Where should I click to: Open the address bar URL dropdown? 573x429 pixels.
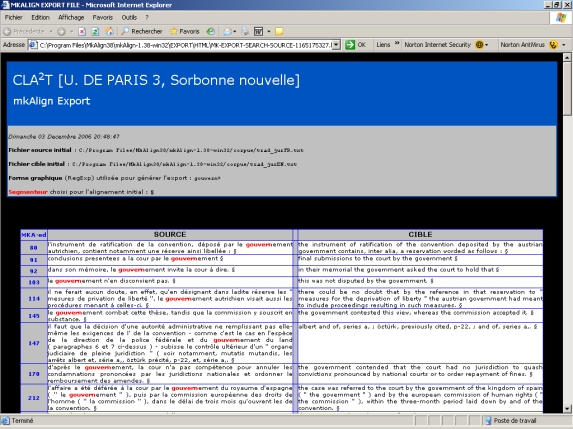click(337, 45)
